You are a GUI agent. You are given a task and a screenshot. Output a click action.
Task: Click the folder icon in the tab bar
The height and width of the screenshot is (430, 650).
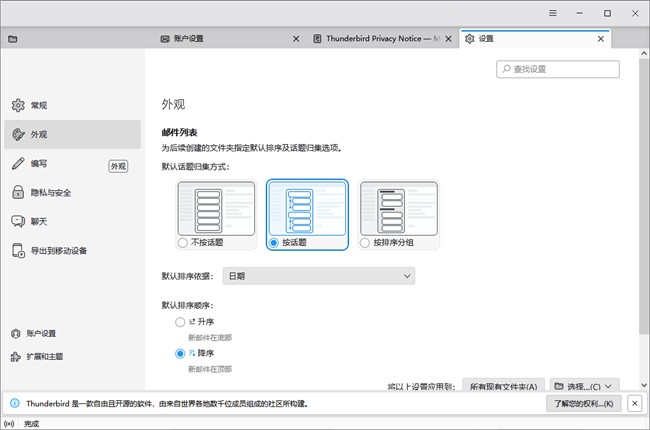coord(13,39)
